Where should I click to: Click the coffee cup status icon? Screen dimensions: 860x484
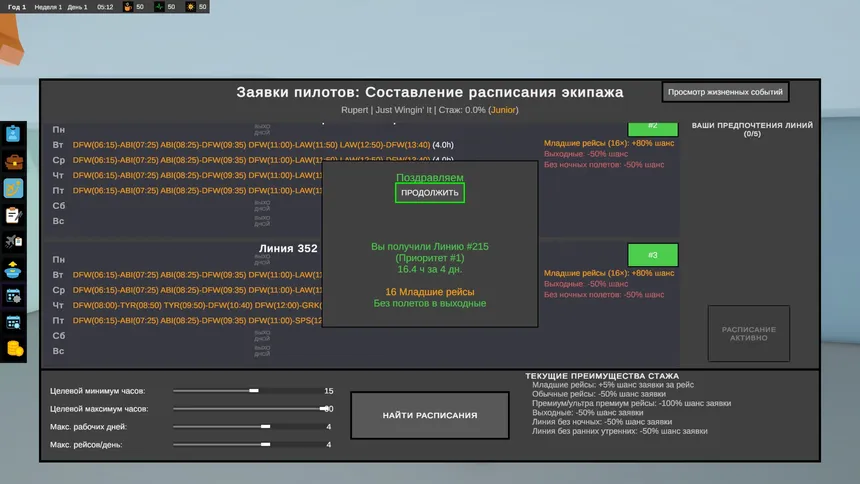point(128,7)
